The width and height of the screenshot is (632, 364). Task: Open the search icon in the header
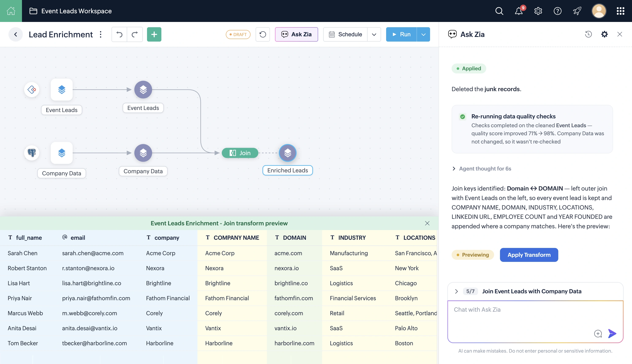[499, 11]
